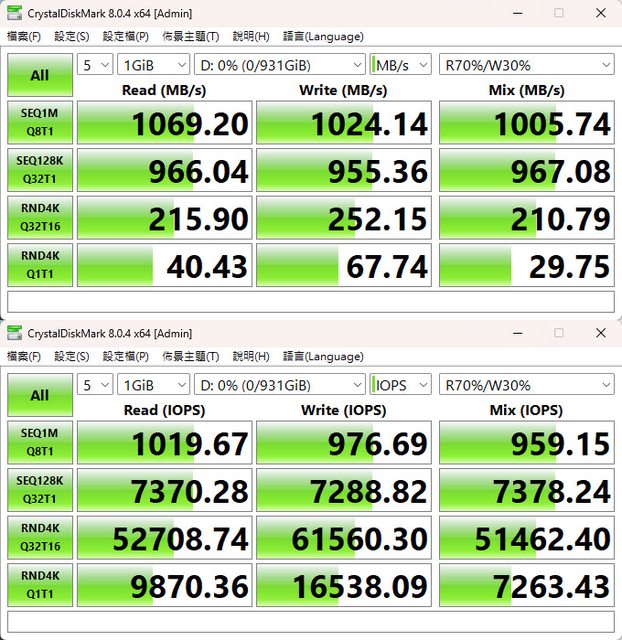Screen dimensions: 622x640
Task: Start the All benchmark in the MB/s window
Action: 39,75
